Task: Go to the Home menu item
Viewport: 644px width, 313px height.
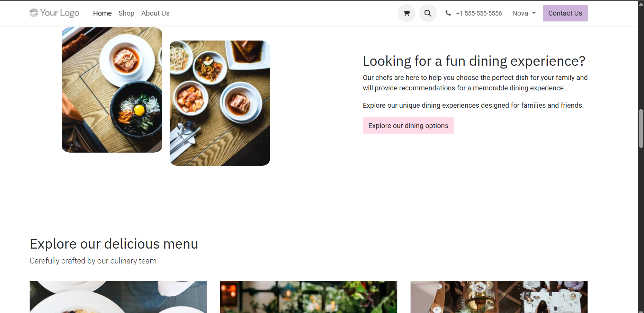Action: tap(102, 13)
